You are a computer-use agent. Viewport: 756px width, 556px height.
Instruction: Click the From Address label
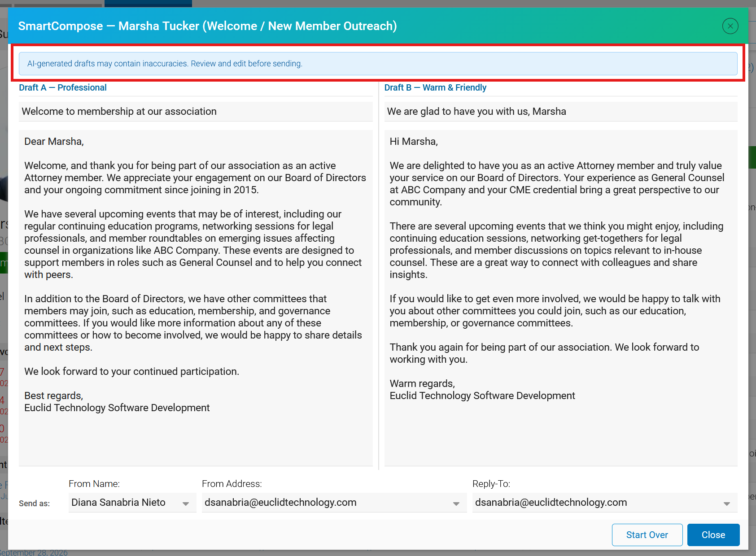tap(232, 484)
